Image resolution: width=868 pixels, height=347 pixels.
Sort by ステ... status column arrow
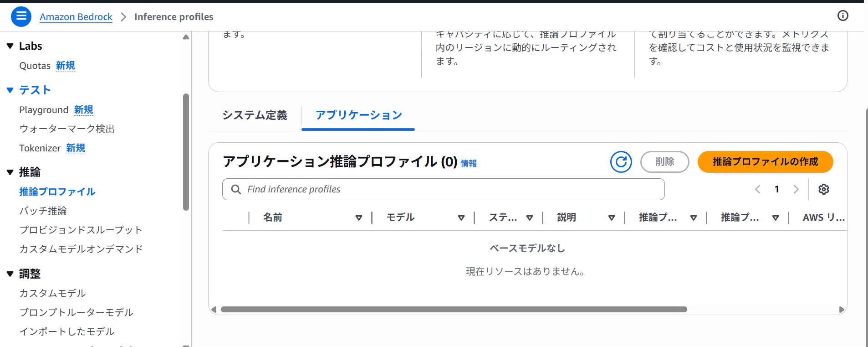pos(530,218)
